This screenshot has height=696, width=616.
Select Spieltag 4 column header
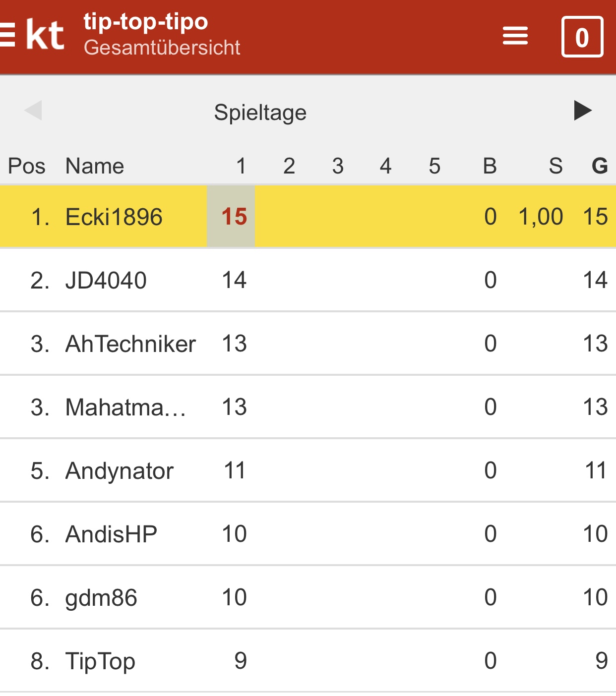tap(385, 166)
